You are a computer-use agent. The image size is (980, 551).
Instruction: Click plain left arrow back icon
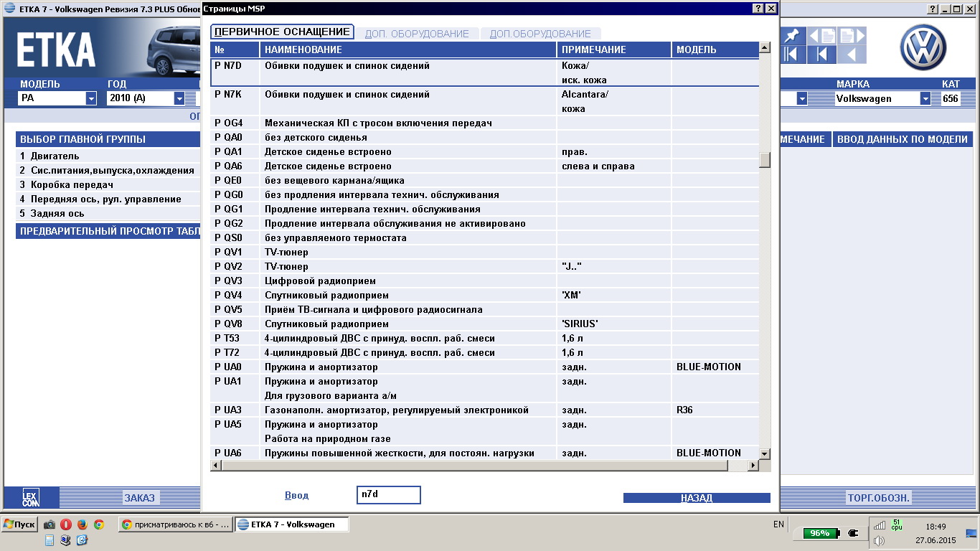coord(852,55)
